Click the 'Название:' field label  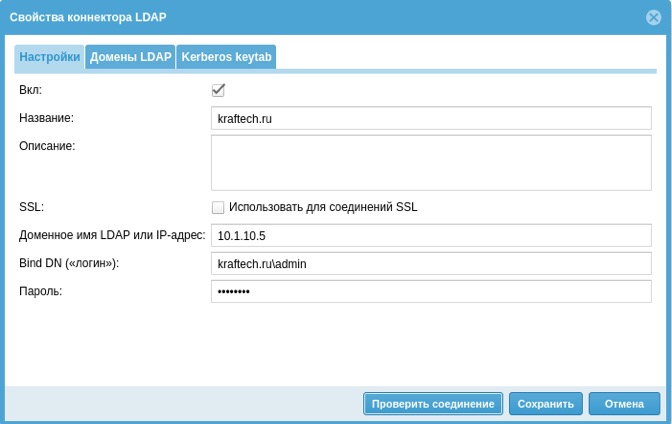(47, 118)
